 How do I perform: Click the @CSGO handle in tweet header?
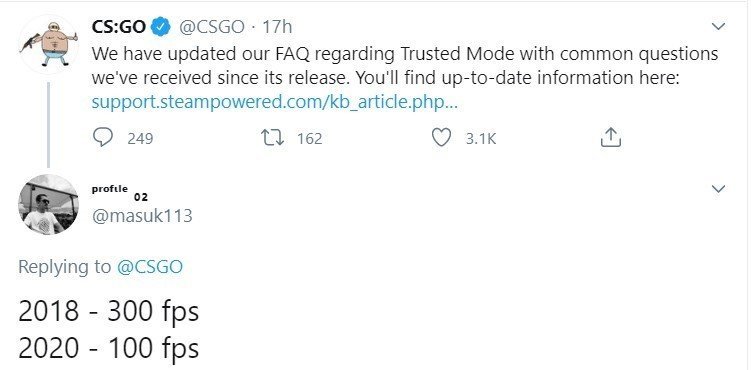click(211, 27)
